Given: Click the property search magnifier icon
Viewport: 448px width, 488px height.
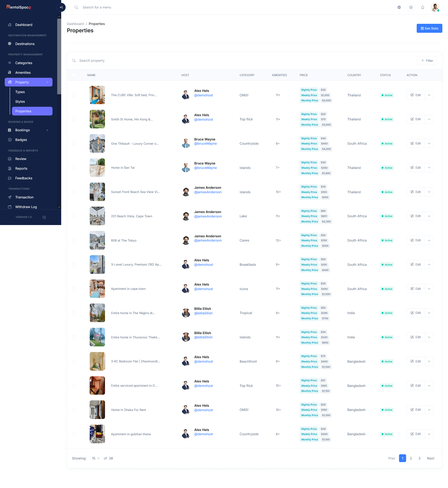Looking at the screenshot, I should point(74,60).
